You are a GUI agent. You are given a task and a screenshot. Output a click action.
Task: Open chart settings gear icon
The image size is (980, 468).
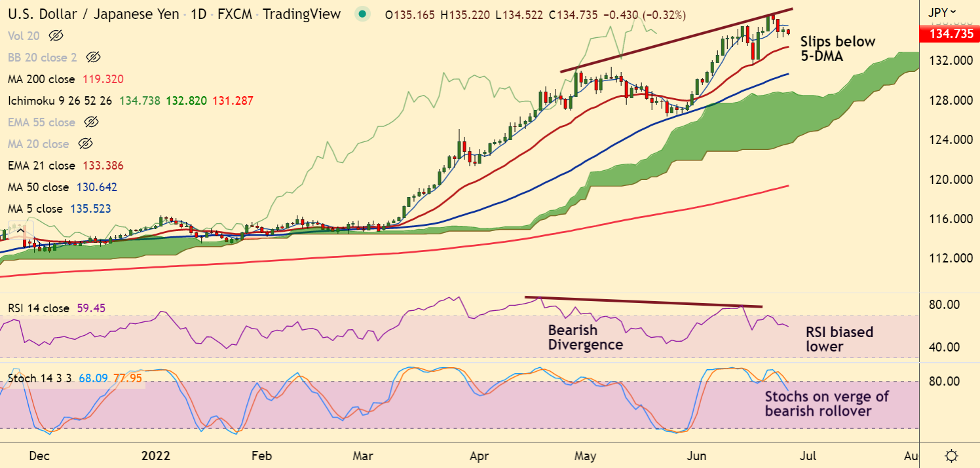952,456
